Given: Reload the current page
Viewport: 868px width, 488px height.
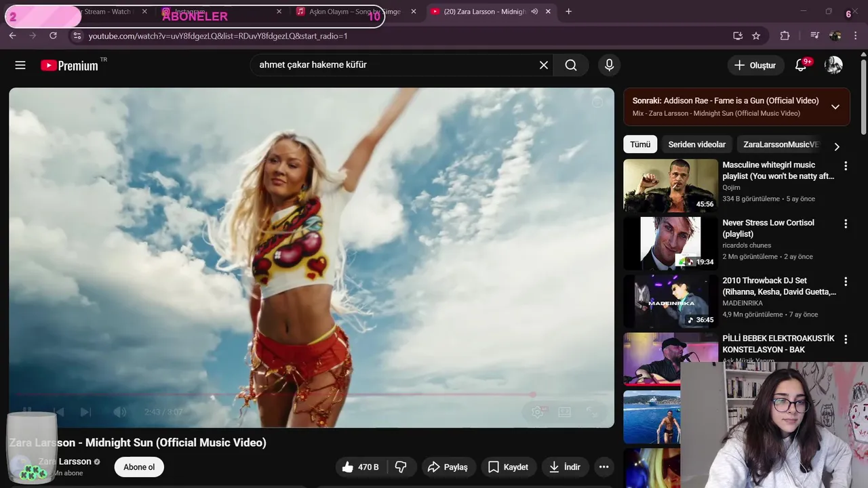Looking at the screenshot, I should coord(53,36).
